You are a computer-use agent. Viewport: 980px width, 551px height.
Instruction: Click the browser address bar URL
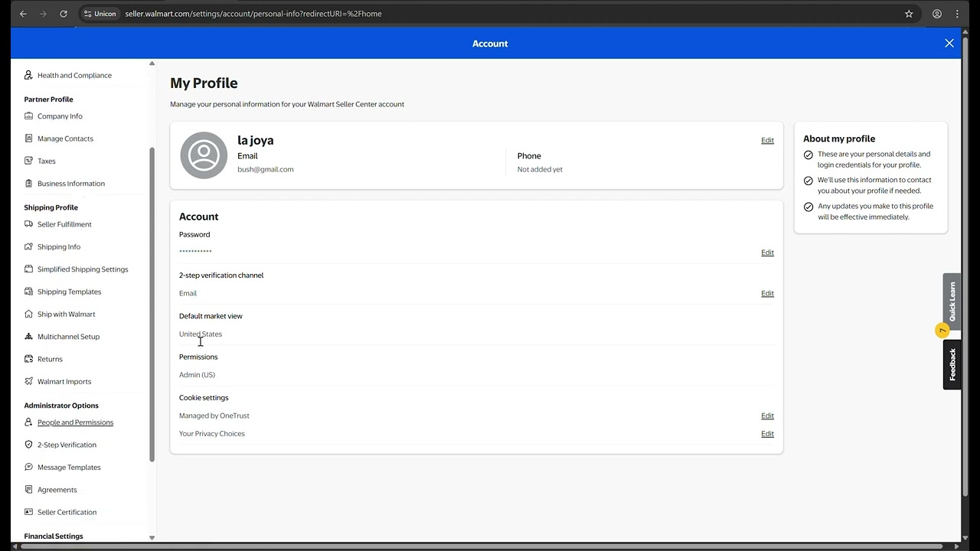pos(253,14)
